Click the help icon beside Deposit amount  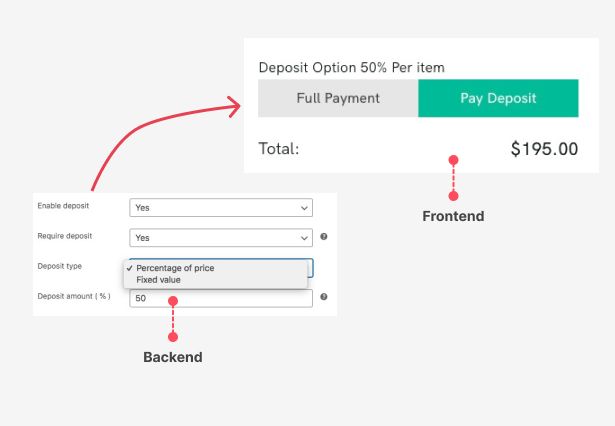pyautogui.click(x=324, y=297)
